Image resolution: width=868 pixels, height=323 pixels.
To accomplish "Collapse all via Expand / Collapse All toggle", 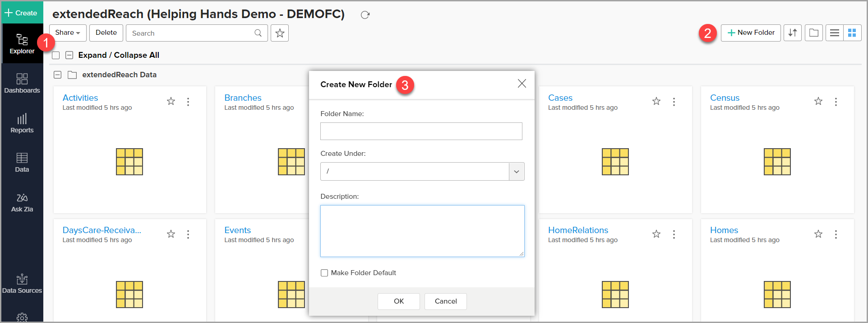I will coord(69,55).
